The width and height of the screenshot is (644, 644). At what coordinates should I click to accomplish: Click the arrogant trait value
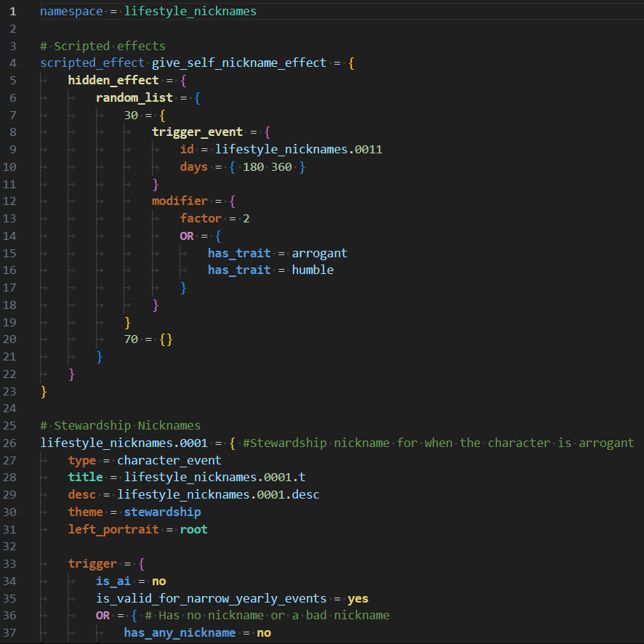tap(320, 253)
